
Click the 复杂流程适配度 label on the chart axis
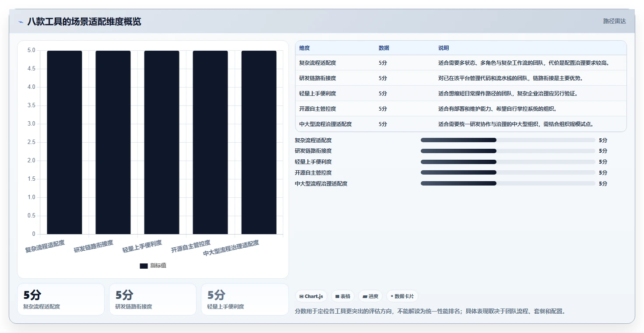[45, 246]
